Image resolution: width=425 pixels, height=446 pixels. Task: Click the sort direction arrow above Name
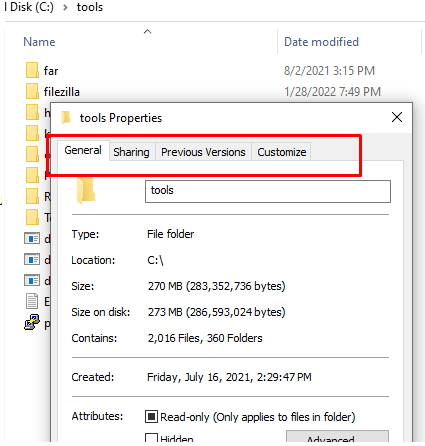(x=147, y=32)
